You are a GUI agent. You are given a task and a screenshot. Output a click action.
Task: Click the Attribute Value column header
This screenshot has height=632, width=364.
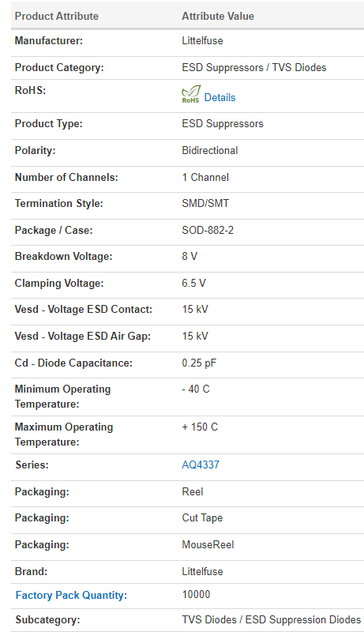(x=218, y=16)
